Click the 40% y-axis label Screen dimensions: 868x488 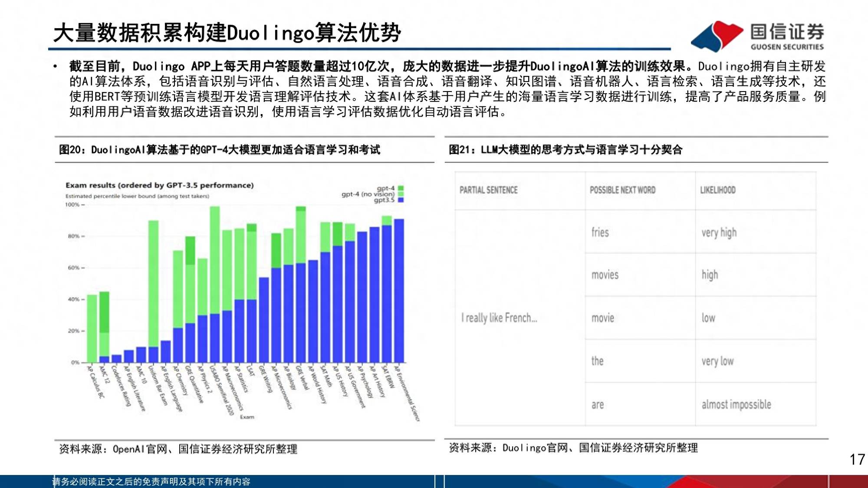click(x=74, y=299)
